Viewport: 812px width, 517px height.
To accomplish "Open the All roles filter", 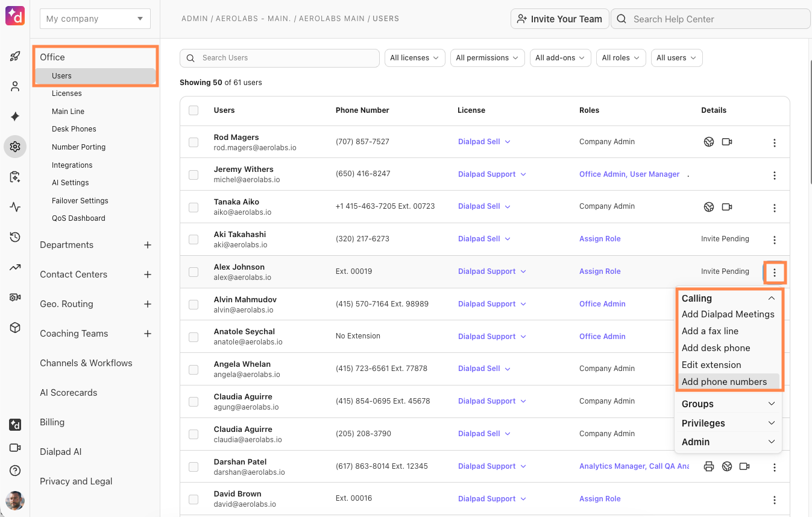I will point(621,58).
